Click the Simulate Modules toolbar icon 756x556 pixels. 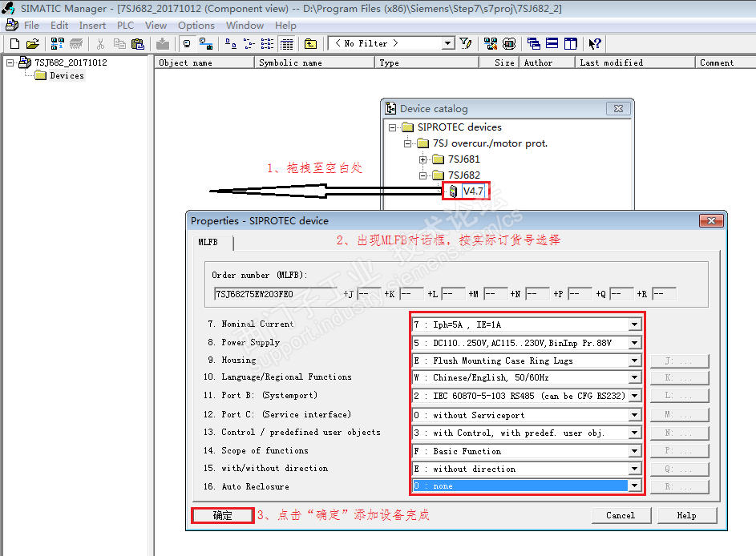509,44
